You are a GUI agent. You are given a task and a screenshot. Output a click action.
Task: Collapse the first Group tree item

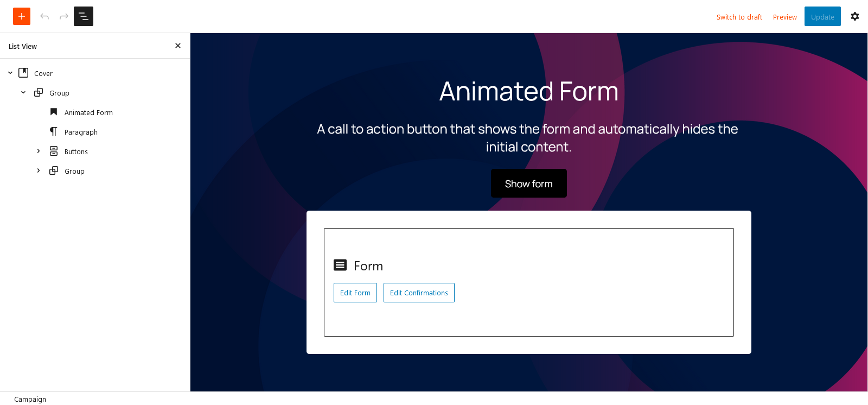23,92
